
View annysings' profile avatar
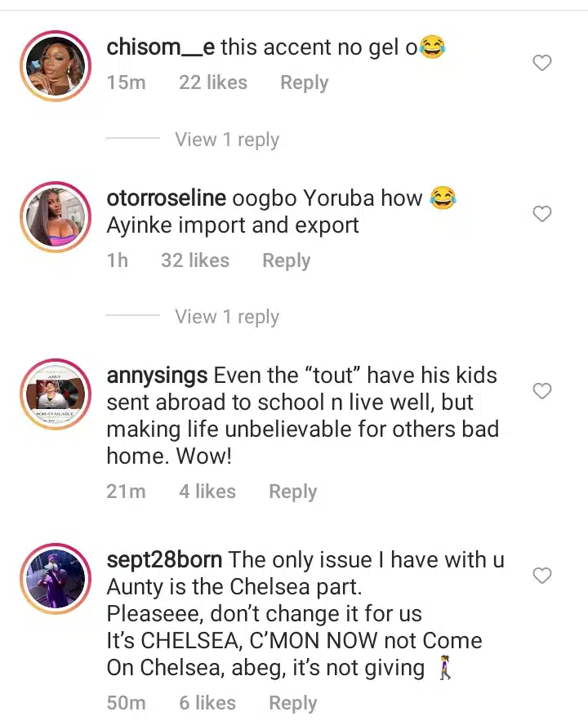(56, 395)
